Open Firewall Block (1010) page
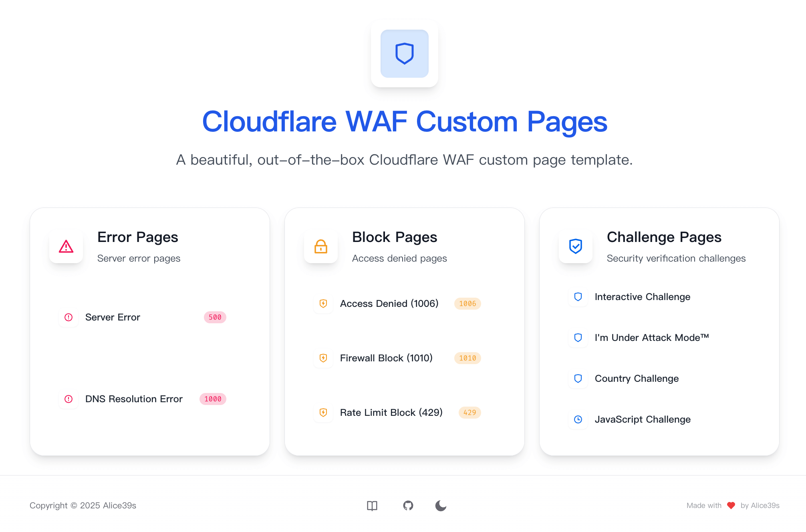This screenshot has height=532, width=806. (397, 358)
